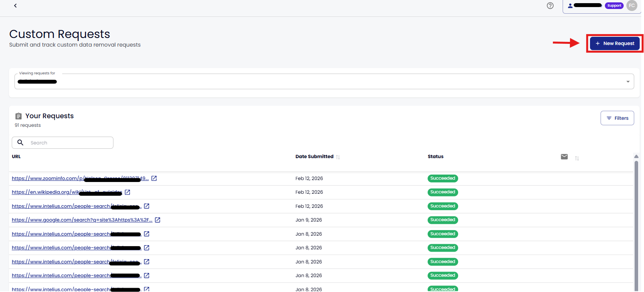Click the back arrow icon
The height and width of the screenshot is (292, 644).
[x=15, y=6]
